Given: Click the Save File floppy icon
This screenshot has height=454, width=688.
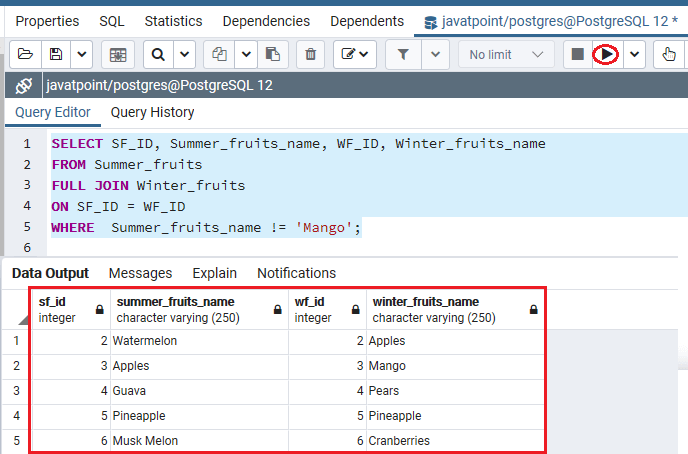Looking at the screenshot, I should [56, 54].
